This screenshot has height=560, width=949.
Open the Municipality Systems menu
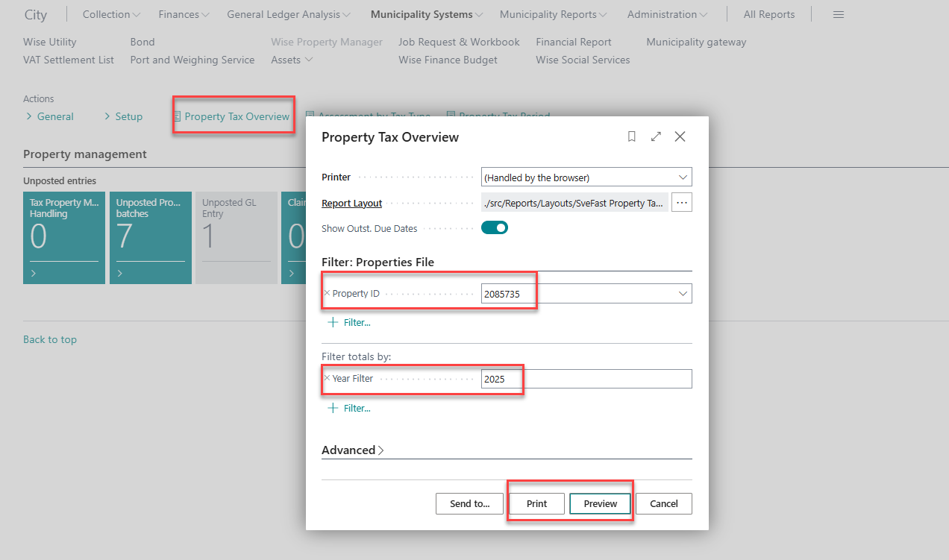[427, 14]
